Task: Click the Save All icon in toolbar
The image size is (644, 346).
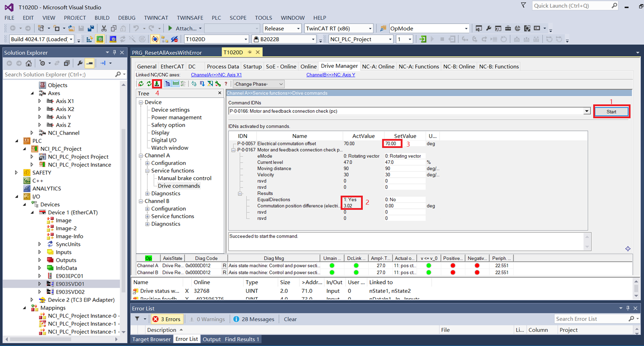Action: click(91, 28)
